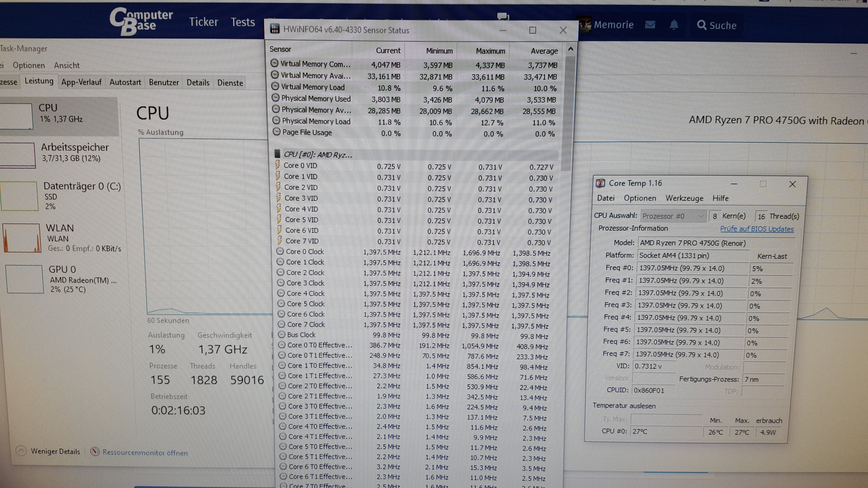Collapse view with Weniger Details

tap(55, 451)
